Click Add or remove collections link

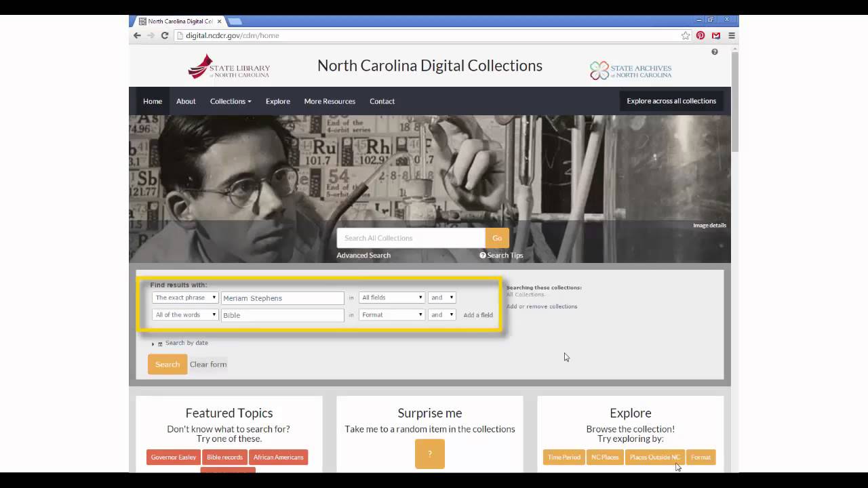(542, 306)
